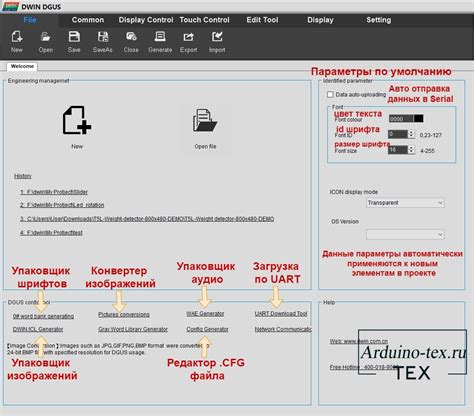
Task: Click the large Open file folder icon
Action: (205, 120)
